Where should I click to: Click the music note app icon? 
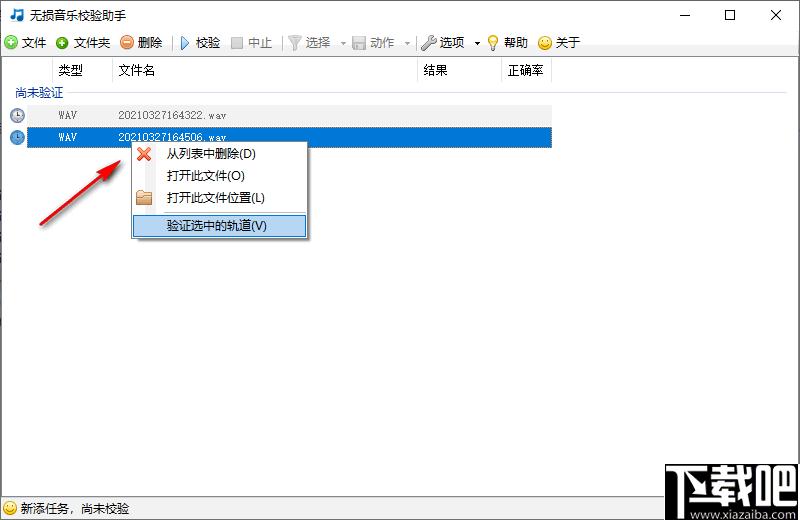coord(17,15)
